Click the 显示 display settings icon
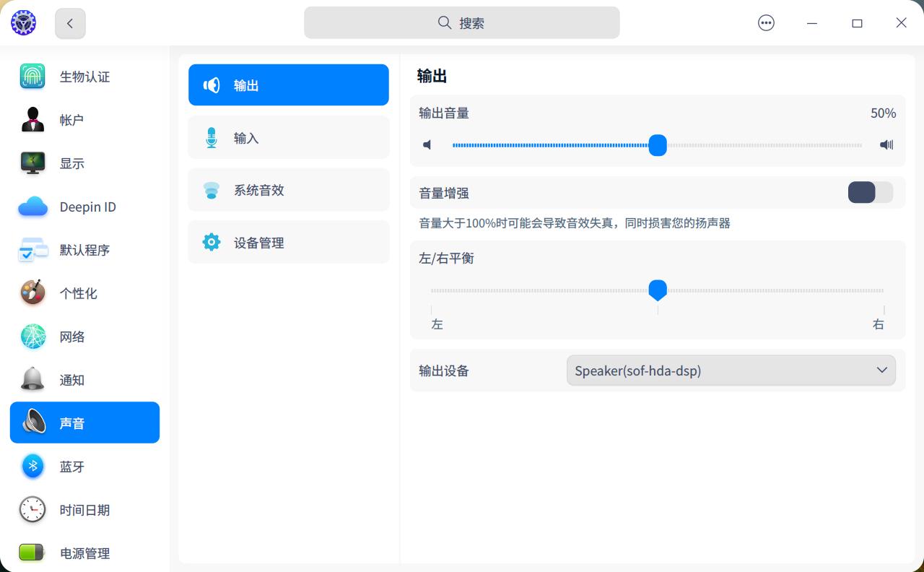924x572 pixels. coord(32,162)
